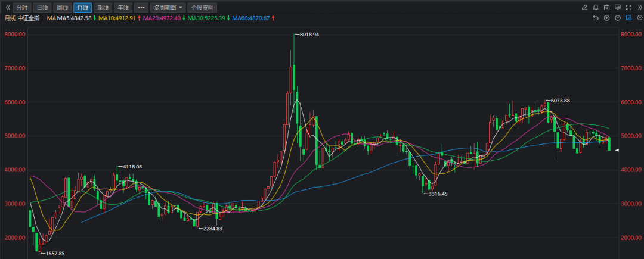Click the 8018.94 peak price label

(309, 35)
